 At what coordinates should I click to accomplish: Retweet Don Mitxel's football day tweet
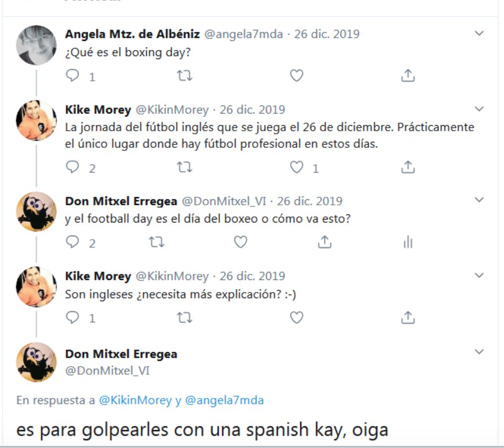157,242
